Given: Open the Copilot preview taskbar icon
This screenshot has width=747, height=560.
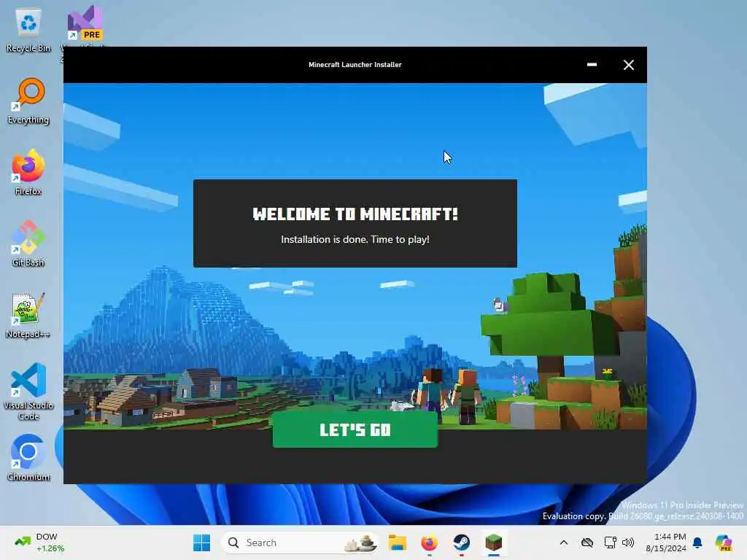Looking at the screenshot, I should [724, 542].
